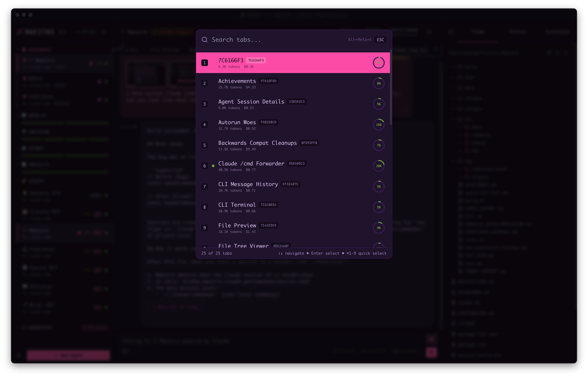This screenshot has width=588, height=377.
Task: Click the 97A10F0D hash badge next to Achievements
Action: tap(269, 81)
